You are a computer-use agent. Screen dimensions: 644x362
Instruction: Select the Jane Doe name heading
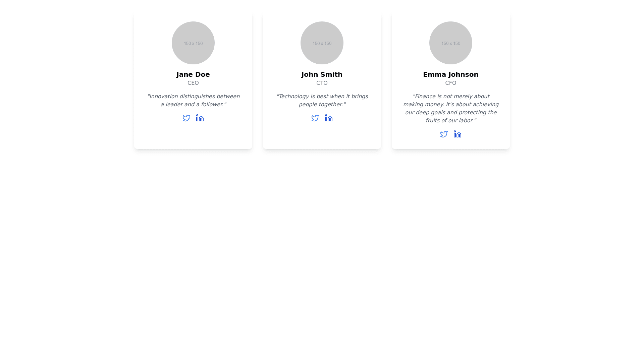pyautogui.click(x=193, y=74)
